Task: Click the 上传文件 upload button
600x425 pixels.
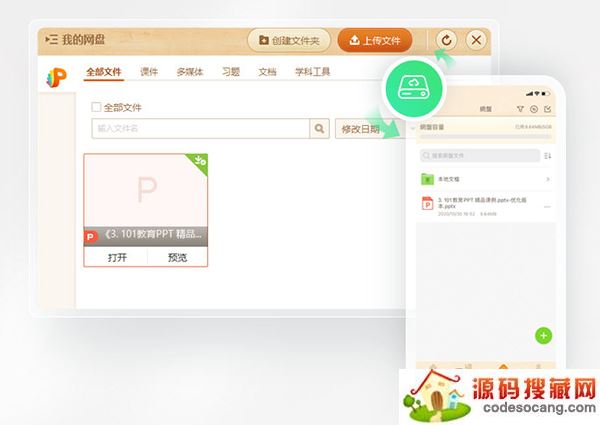Action: (x=374, y=40)
